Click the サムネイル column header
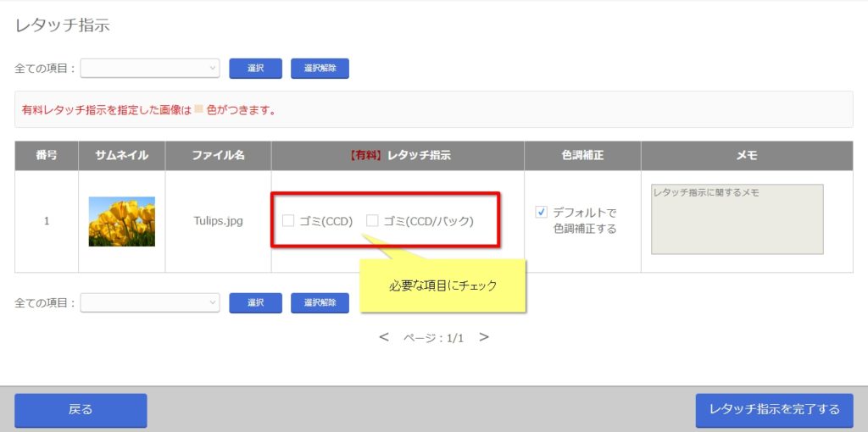Image resolution: width=868 pixels, height=432 pixels. (x=122, y=155)
